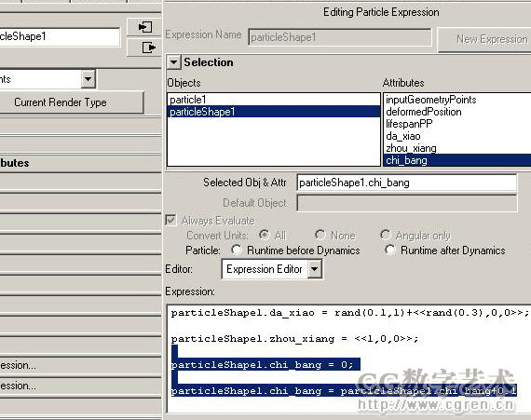Click the Expression Name field
This screenshot has width=531, height=420.
340,37
